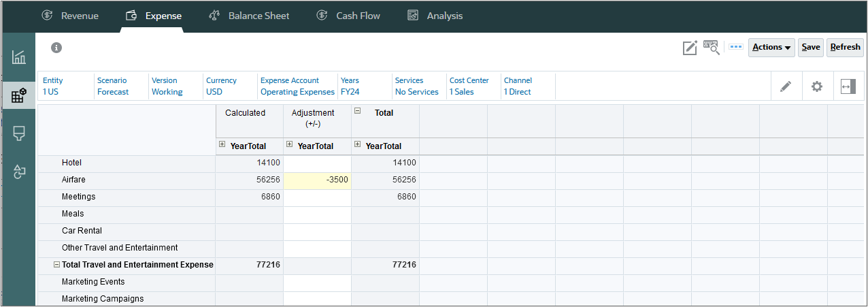Expand YearTotal under Calculated

pyautogui.click(x=222, y=144)
